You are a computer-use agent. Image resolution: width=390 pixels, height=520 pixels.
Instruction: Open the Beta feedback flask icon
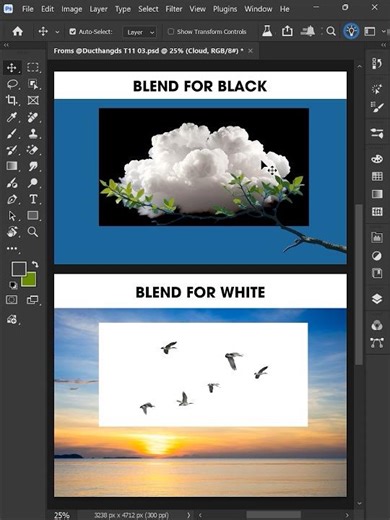(267, 31)
